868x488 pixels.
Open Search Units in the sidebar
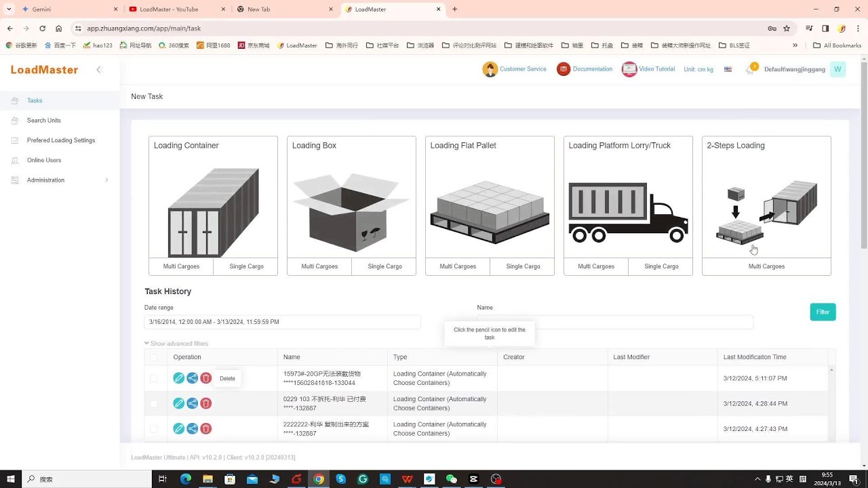click(44, 121)
